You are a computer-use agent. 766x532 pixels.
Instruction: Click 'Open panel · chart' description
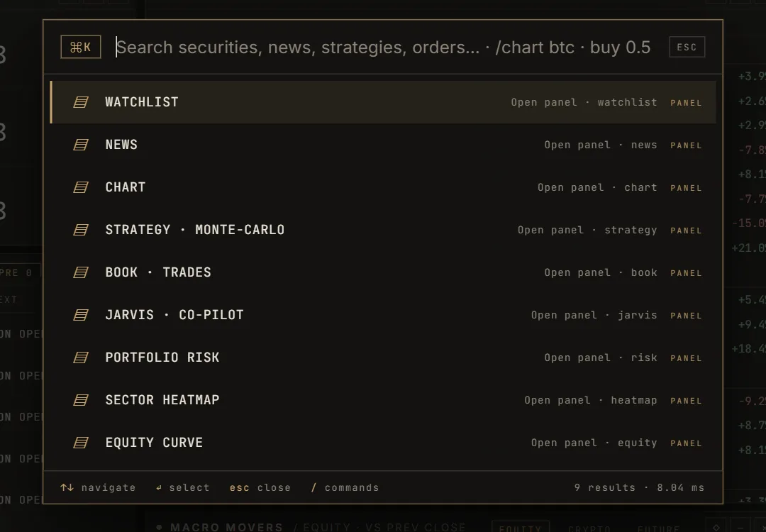pyautogui.click(x=597, y=187)
